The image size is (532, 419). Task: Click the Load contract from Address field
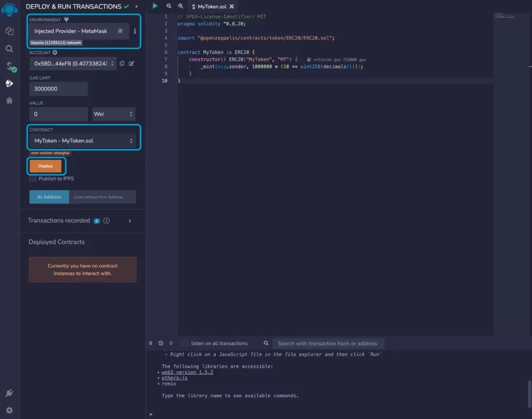pyautogui.click(x=102, y=197)
